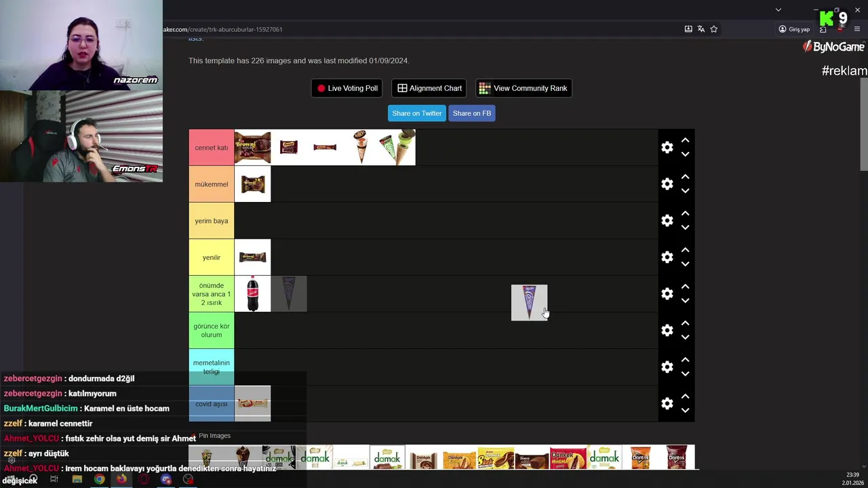868x488 pixels.
Task: Open settings gear for covid aşısı tier
Action: click(667, 404)
